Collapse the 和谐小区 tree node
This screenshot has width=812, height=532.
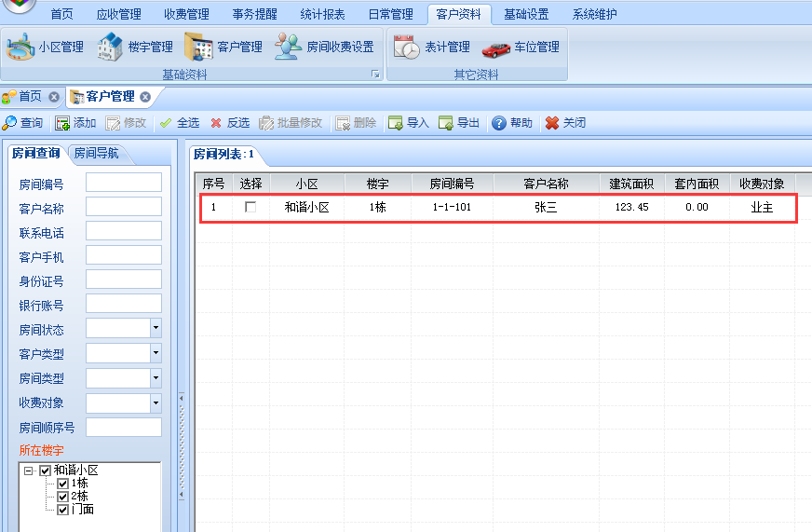click(29, 471)
